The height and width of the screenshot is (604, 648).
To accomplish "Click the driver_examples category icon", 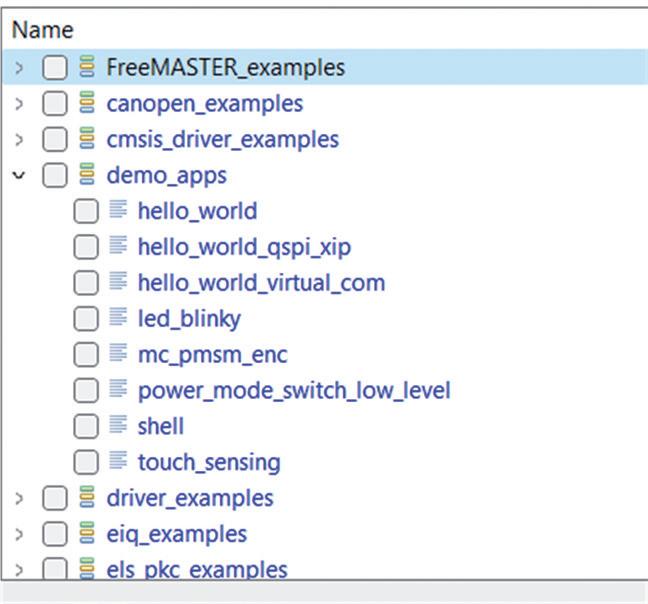I will tap(87, 497).
